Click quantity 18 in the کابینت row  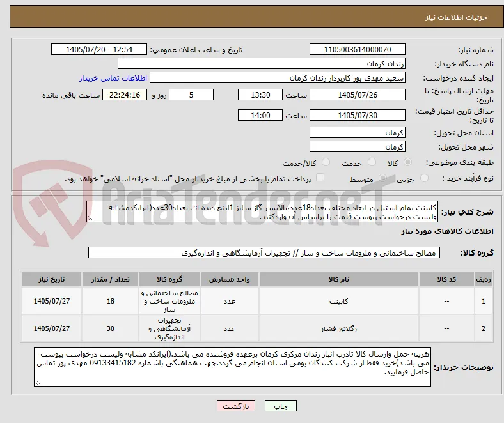click(110, 301)
